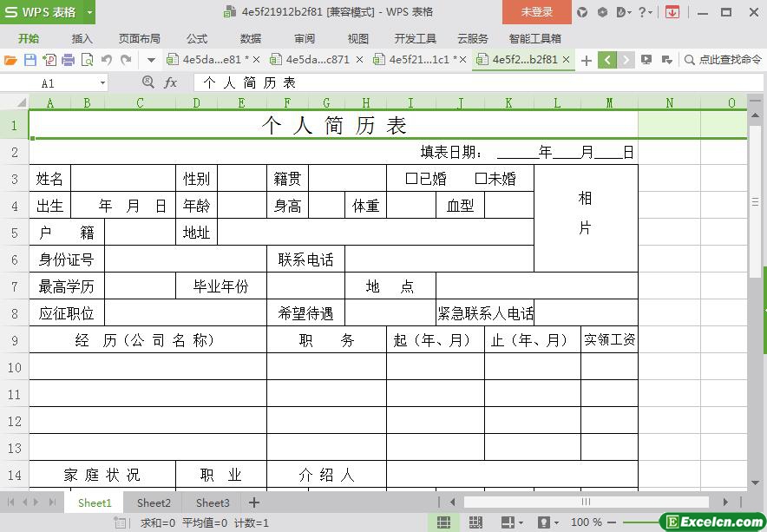Save the workbook with the floppy disk icon
This screenshot has width=767, height=532.
click(30, 60)
